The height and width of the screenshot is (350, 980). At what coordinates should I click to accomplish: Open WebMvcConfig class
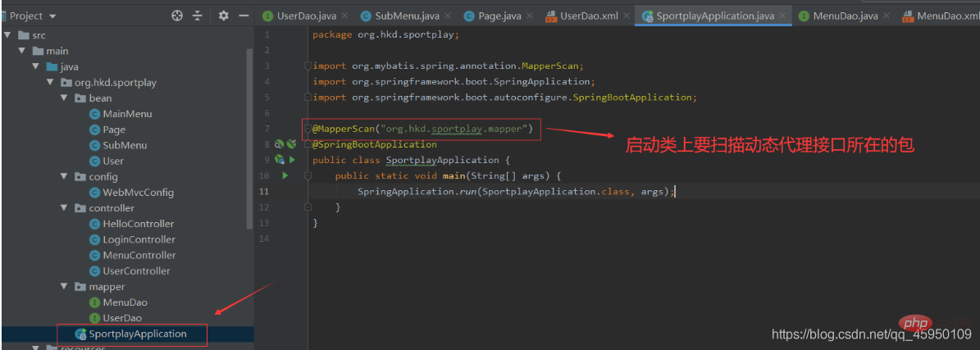pos(138,193)
